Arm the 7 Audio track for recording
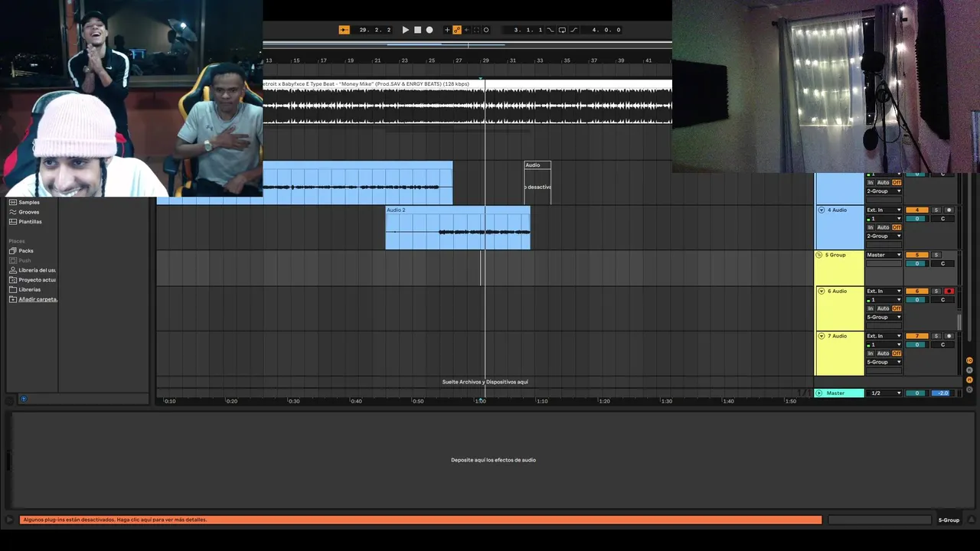This screenshot has height=551, width=980. coord(949,336)
